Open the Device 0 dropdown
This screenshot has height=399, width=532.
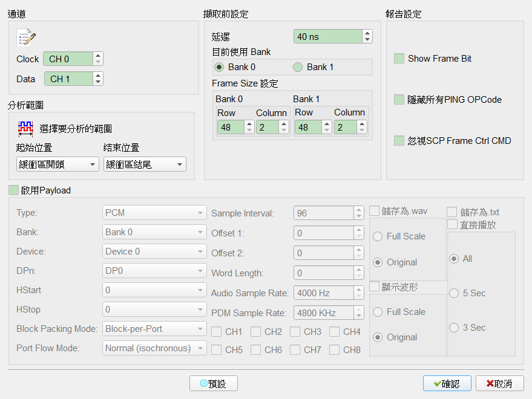pos(154,251)
